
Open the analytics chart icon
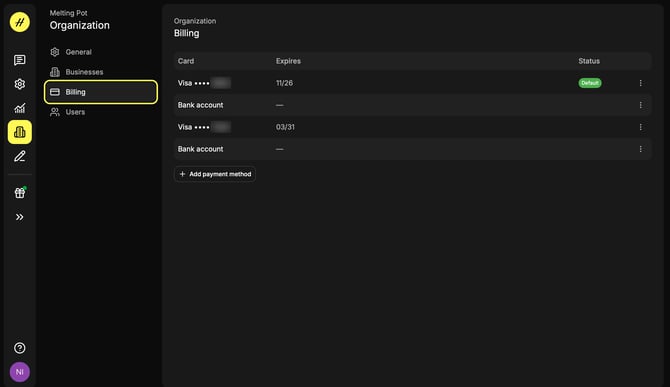tap(20, 108)
